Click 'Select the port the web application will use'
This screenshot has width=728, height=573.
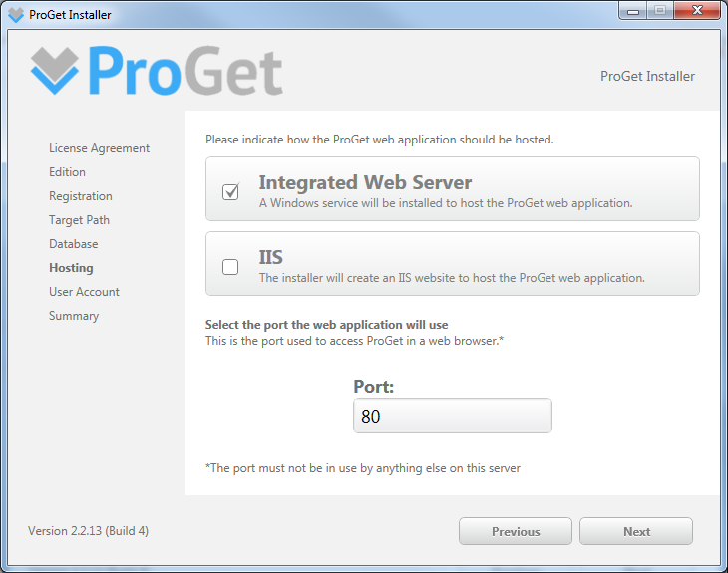[327, 325]
